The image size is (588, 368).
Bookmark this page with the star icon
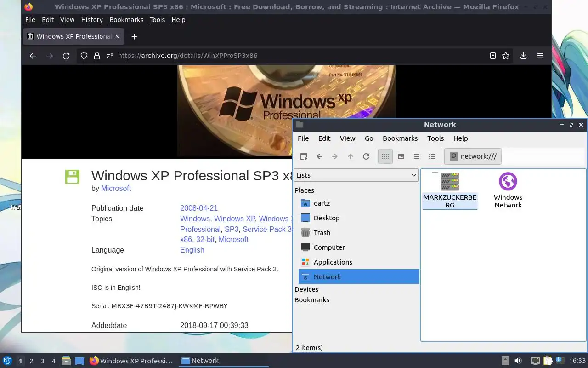coord(506,56)
